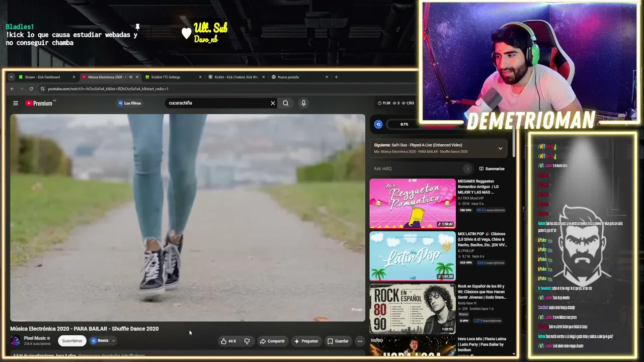Run search with the magnifier icon
The image size is (644, 362).
(286, 103)
